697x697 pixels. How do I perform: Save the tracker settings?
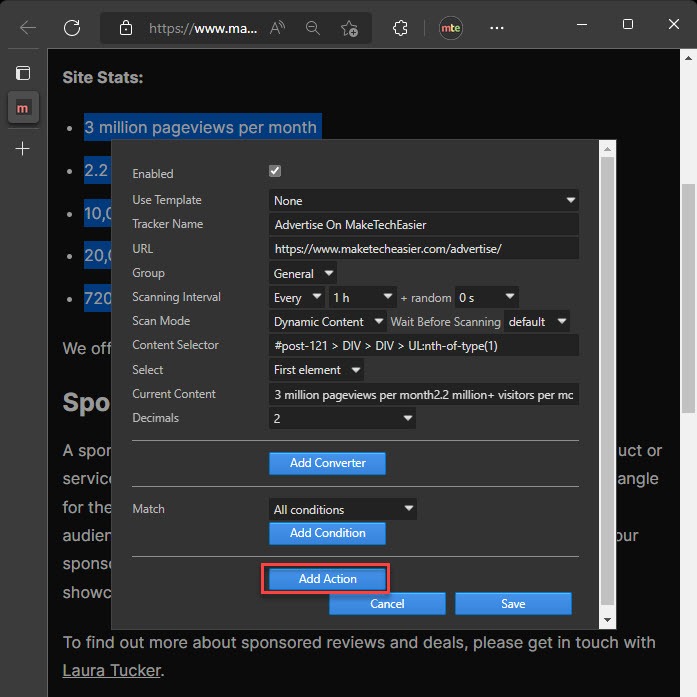point(513,604)
